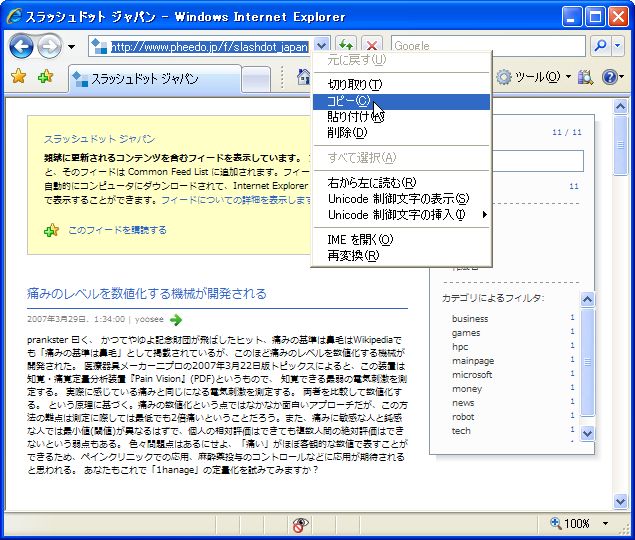Filter feed by games category
This screenshot has width=635, height=540.
(466, 333)
